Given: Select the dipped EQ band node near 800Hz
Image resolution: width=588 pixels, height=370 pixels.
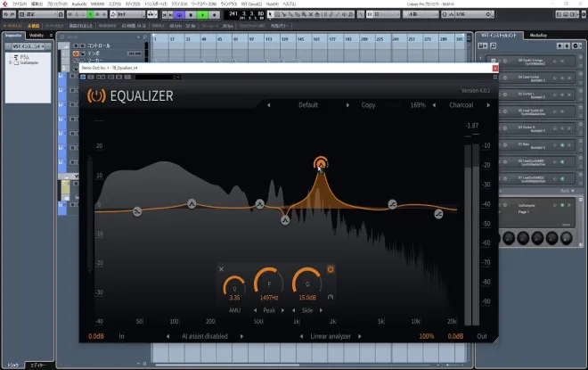Looking at the screenshot, I should (285, 220).
